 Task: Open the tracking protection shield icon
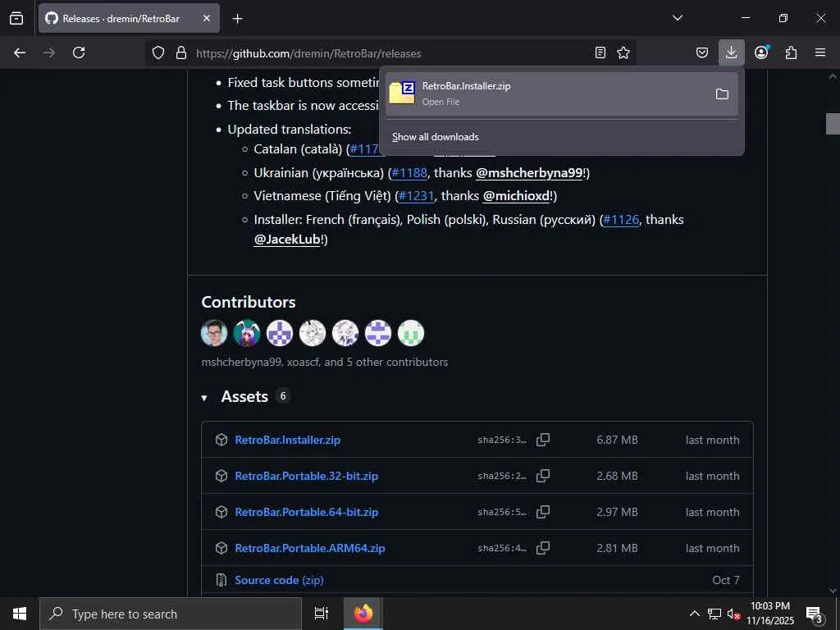pos(158,52)
